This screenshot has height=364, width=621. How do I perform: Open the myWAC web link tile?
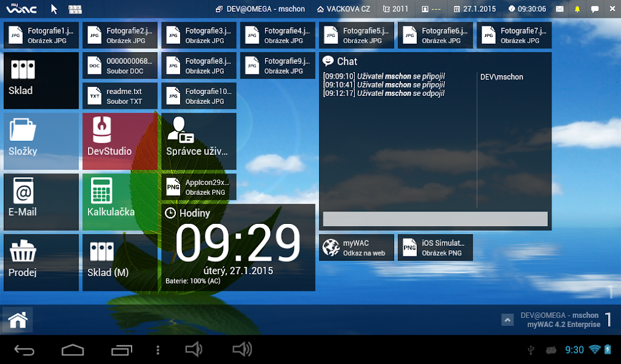[x=357, y=248]
